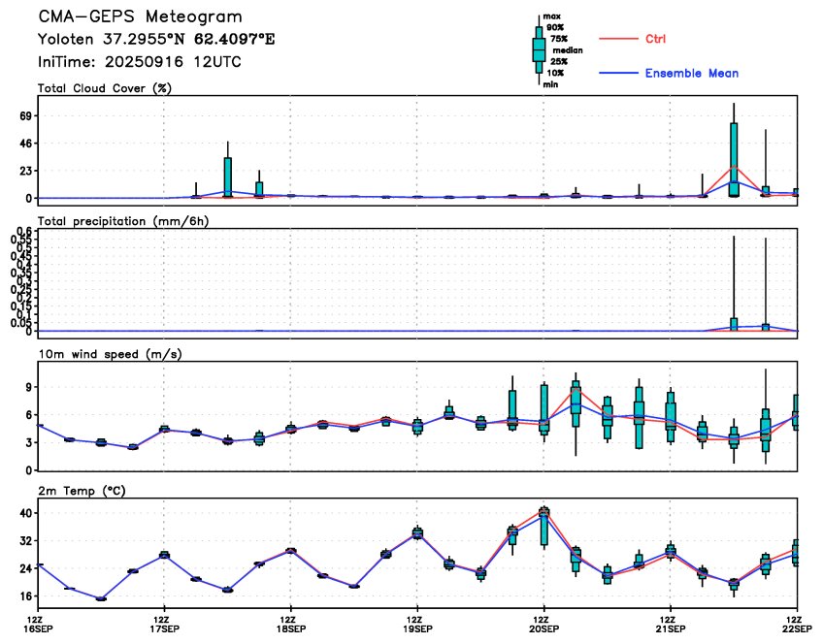Select the '90%' legend label
This screenshot has width=823, height=644.
click(x=555, y=28)
